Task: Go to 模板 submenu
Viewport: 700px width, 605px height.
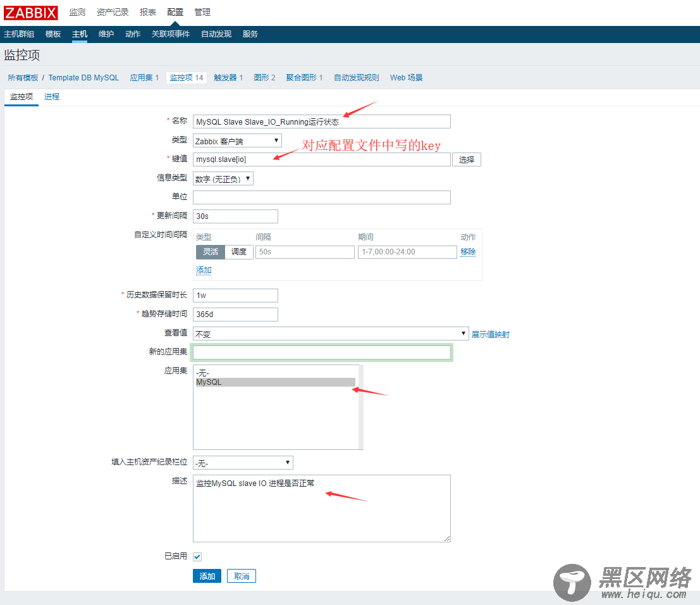Action: pos(53,34)
